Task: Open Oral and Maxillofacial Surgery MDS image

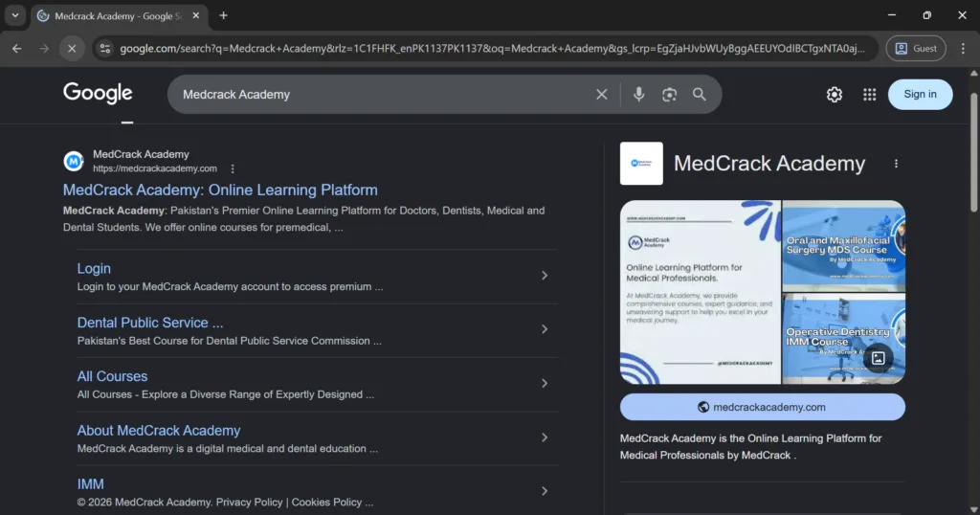Action: click(844, 246)
